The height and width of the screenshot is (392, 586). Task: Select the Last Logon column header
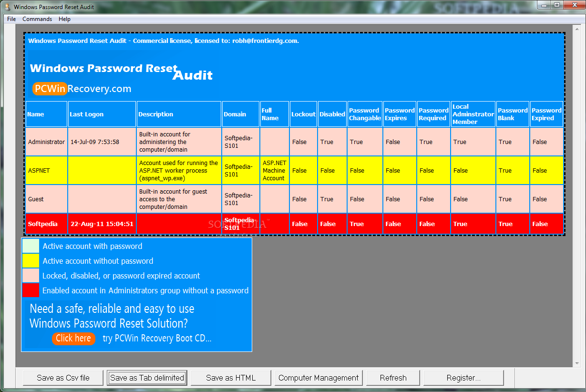pyautogui.click(x=102, y=114)
